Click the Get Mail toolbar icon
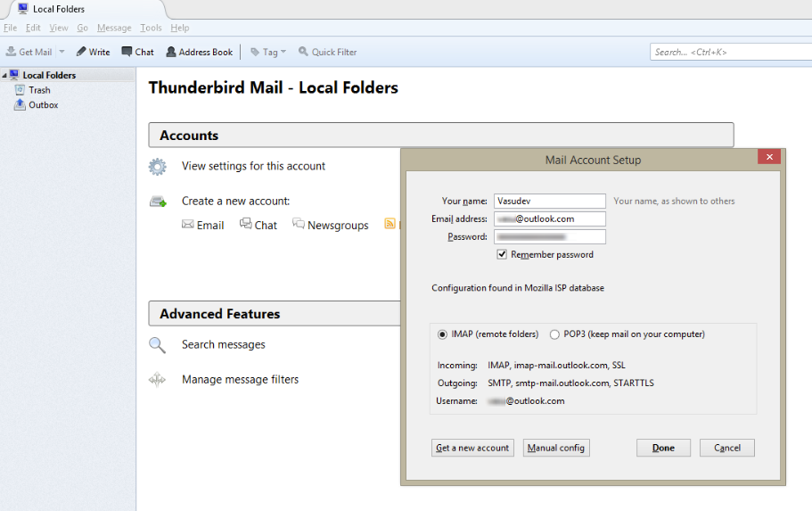 coord(11,52)
